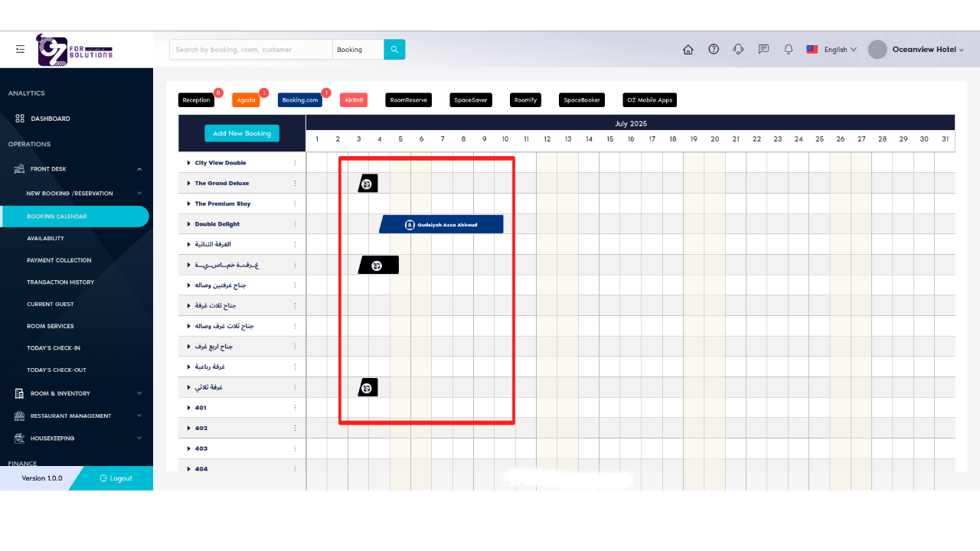Toggle the Agoda channel filter

(245, 99)
